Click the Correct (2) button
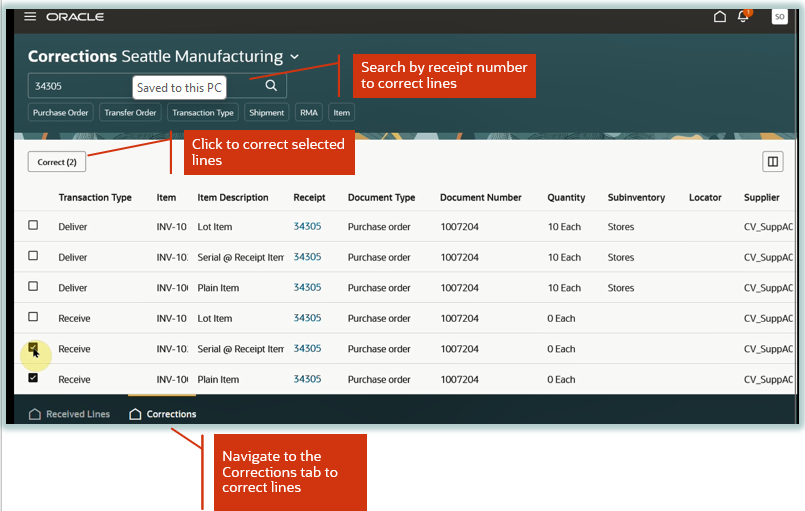 (57, 162)
